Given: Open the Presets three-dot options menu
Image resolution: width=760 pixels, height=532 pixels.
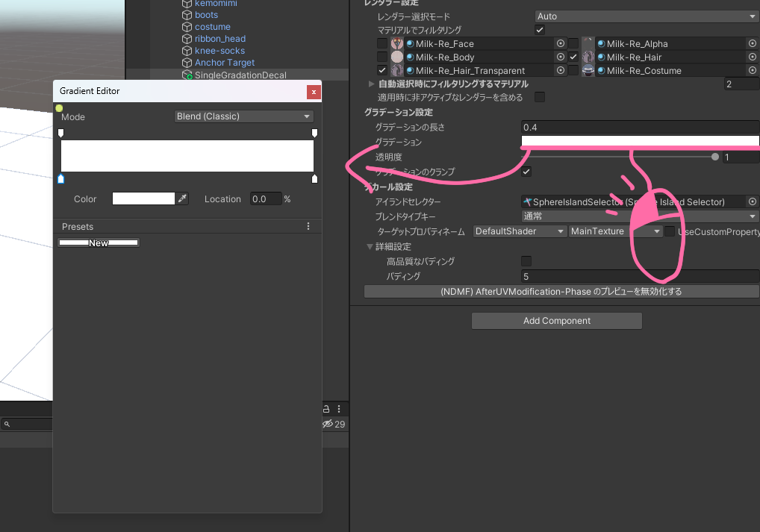Looking at the screenshot, I should click(x=308, y=226).
